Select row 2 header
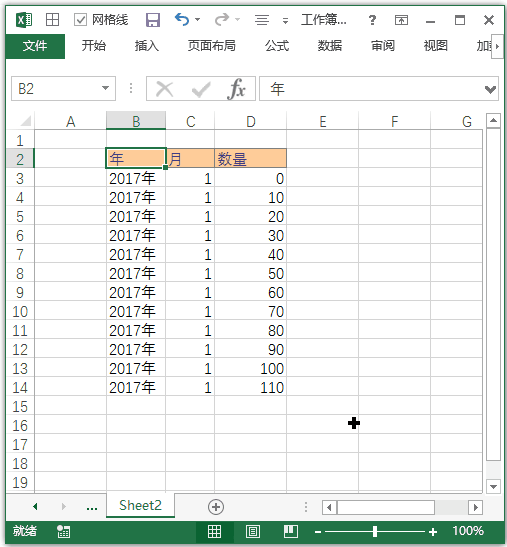 [20, 159]
